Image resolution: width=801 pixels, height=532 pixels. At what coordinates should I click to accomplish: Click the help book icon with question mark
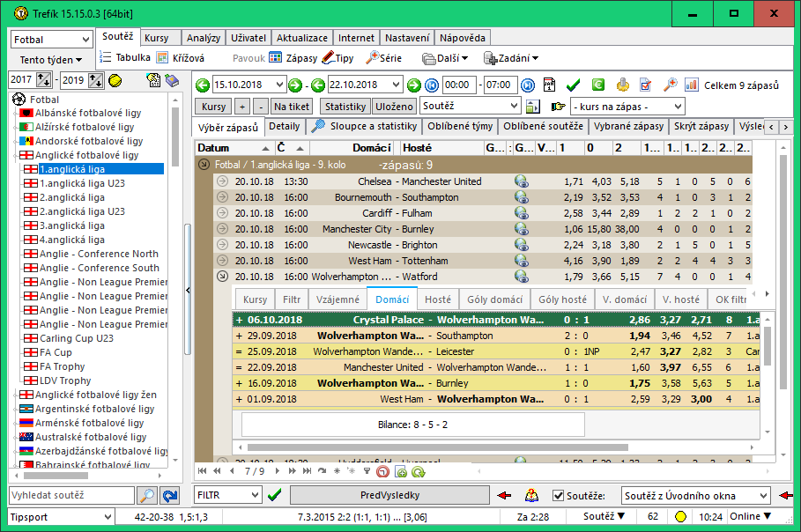(531, 495)
